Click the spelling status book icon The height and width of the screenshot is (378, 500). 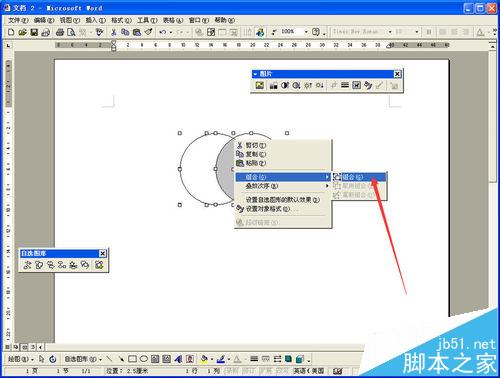[x=338, y=371]
